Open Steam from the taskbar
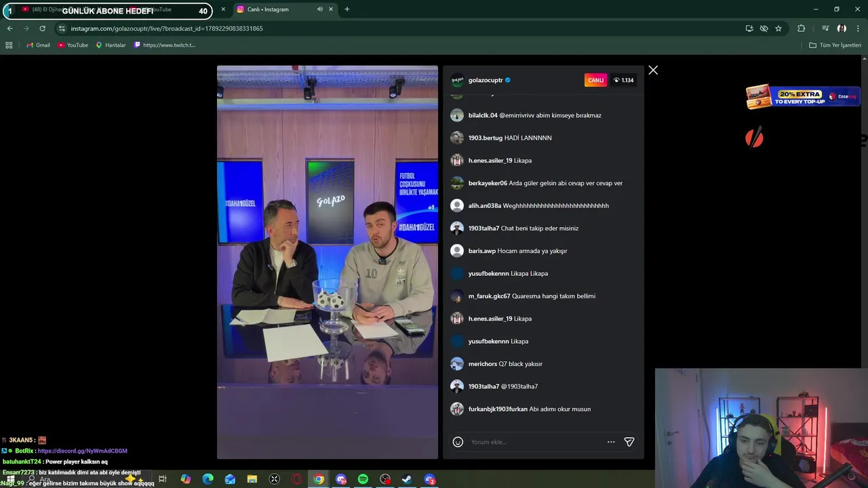This screenshot has width=868, height=488. click(407, 479)
